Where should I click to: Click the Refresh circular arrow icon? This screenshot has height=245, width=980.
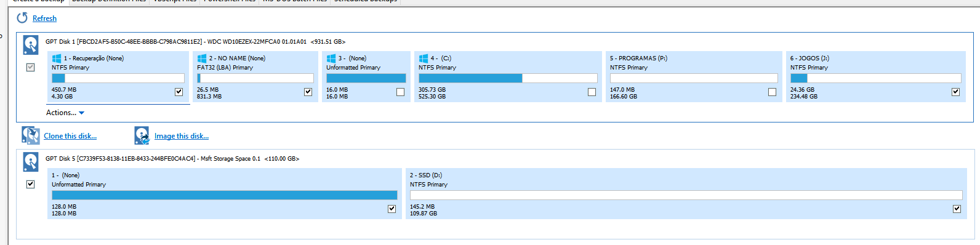pyautogui.click(x=22, y=18)
